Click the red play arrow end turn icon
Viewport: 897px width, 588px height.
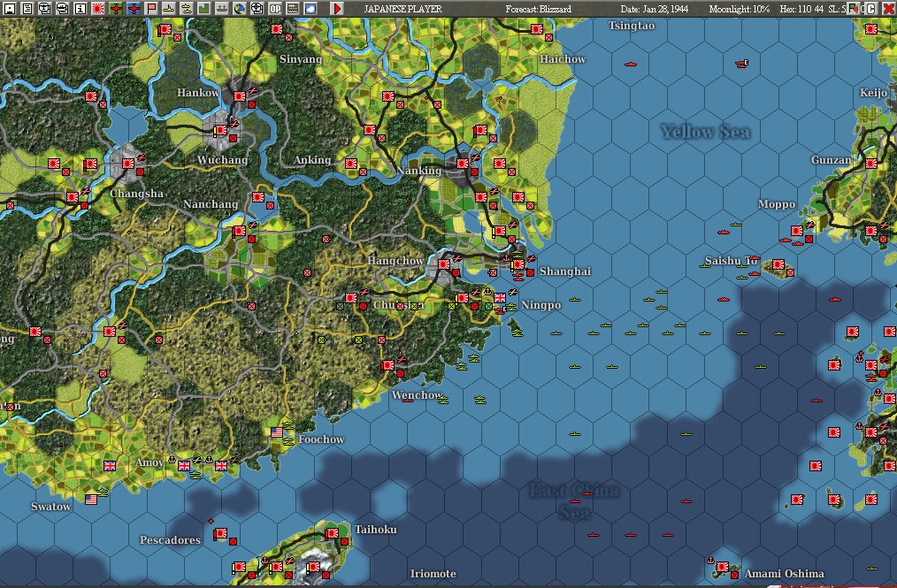pos(338,9)
